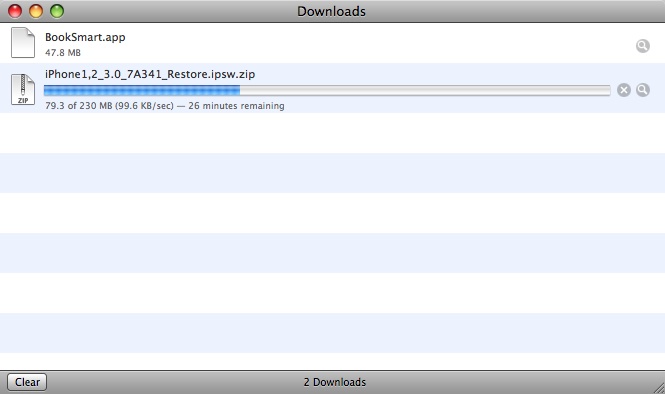Click the Downloads window title

click(331, 11)
